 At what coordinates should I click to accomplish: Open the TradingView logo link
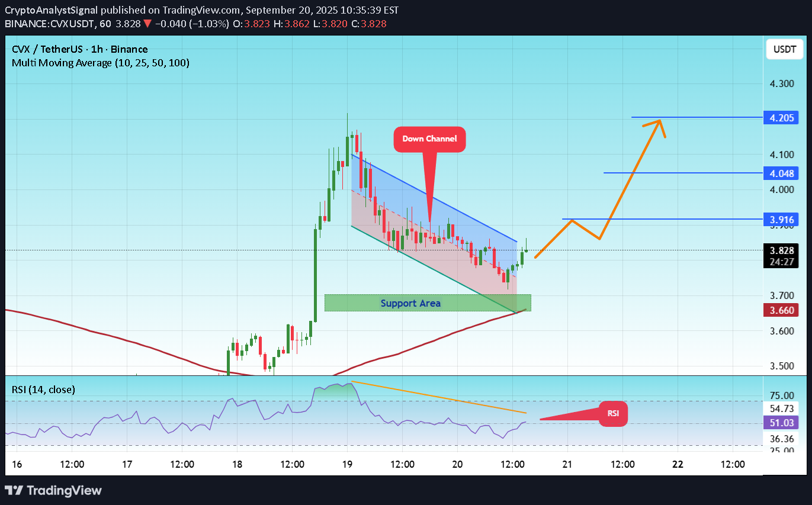(53, 490)
